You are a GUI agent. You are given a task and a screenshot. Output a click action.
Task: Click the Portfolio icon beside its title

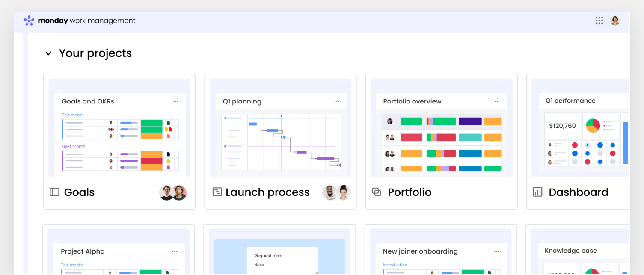click(377, 192)
